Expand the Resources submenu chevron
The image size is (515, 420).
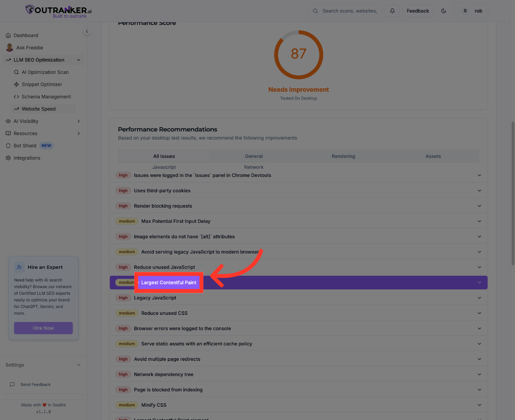click(x=79, y=133)
